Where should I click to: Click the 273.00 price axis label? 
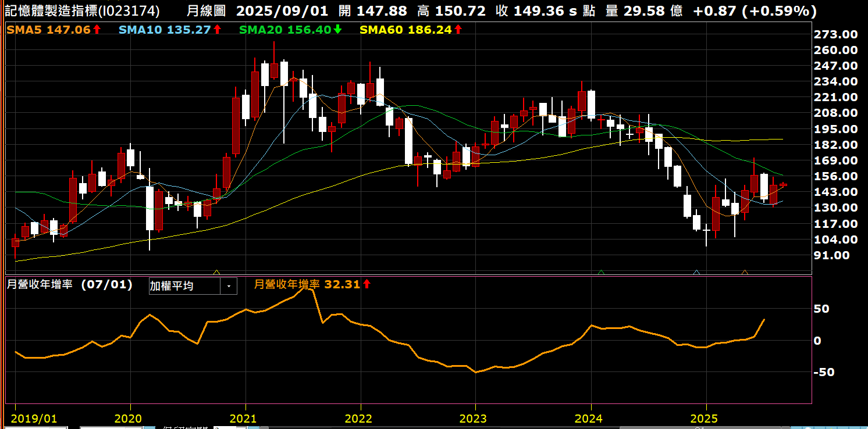(x=837, y=34)
